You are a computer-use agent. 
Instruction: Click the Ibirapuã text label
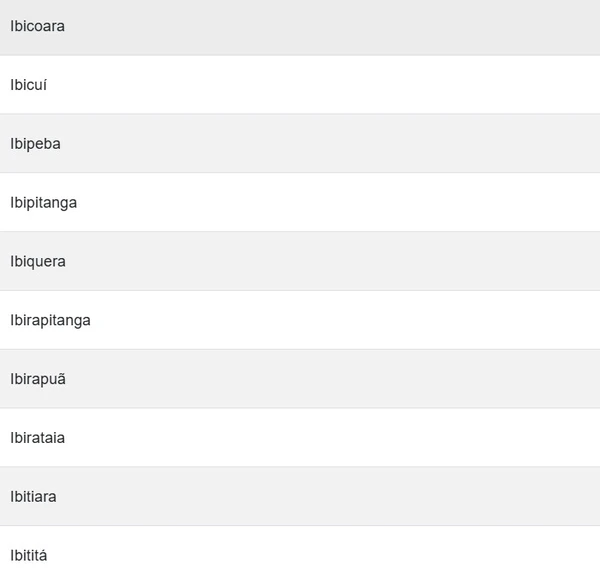point(38,380)
